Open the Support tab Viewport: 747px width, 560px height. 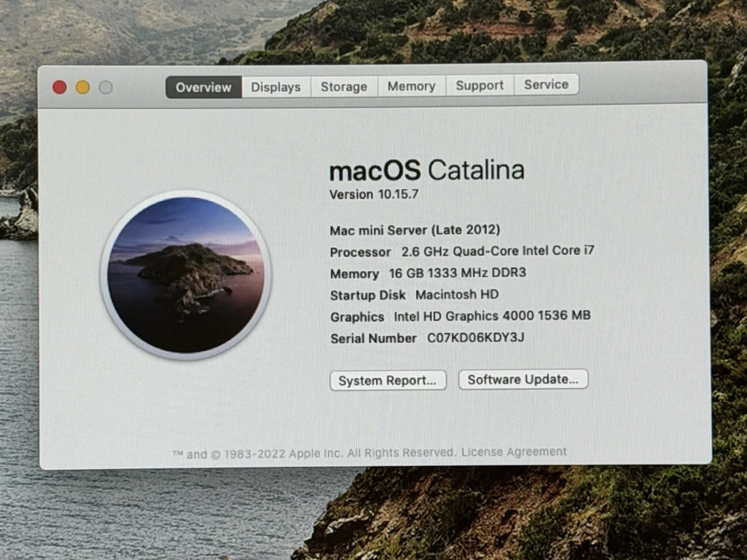pos(479,86)
